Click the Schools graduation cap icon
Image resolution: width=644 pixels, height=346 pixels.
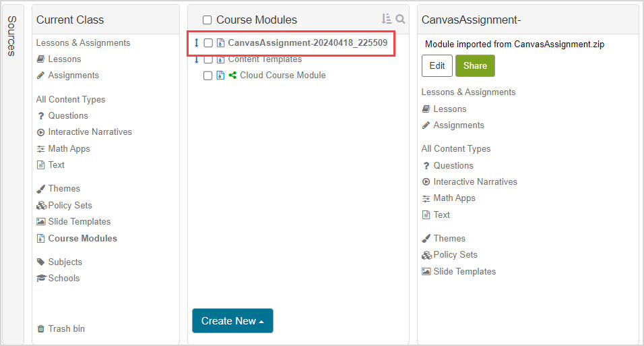tap(41, 279)
